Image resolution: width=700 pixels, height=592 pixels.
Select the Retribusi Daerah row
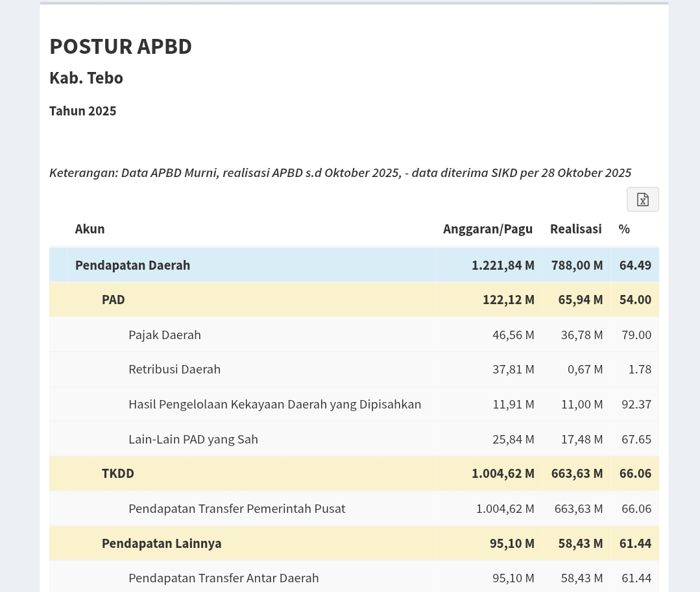pos(174,368)
